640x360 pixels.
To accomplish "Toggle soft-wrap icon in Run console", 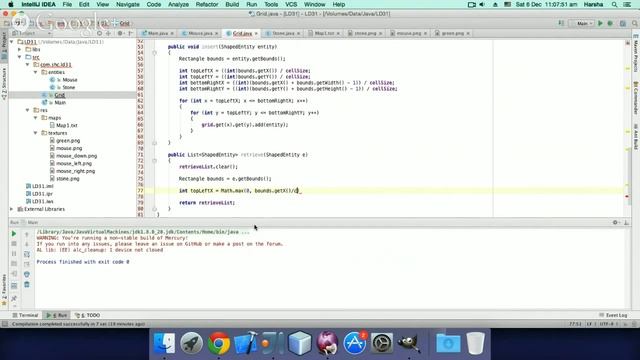I will pyautogui.click(x=27, y=254).
